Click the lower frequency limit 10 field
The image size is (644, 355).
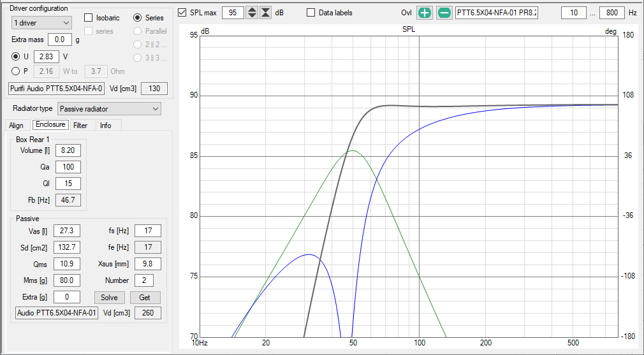click(x=574, y=13)
